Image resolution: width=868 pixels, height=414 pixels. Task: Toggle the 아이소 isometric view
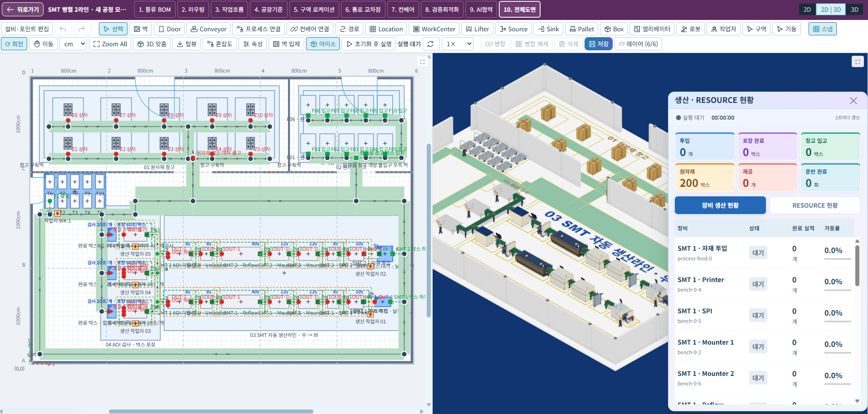click(x=323, y=44)
